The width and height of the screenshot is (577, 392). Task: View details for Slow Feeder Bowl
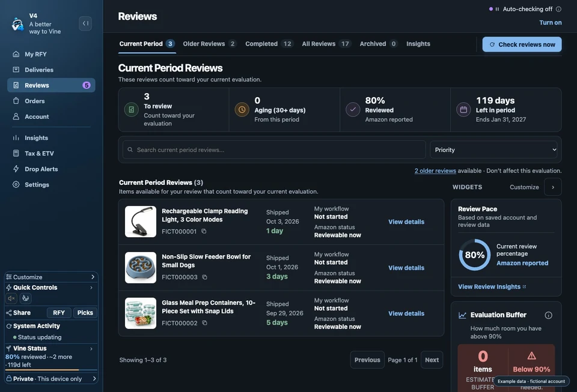click(406, 268)
